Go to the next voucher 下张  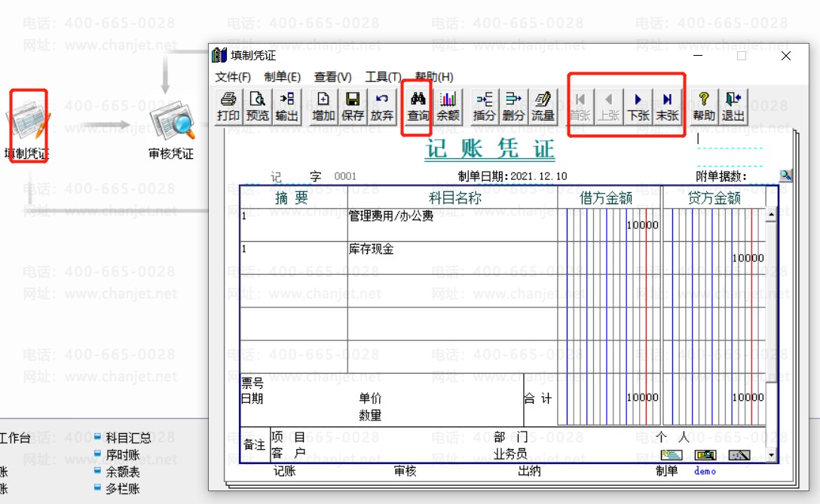pos(638,107)
